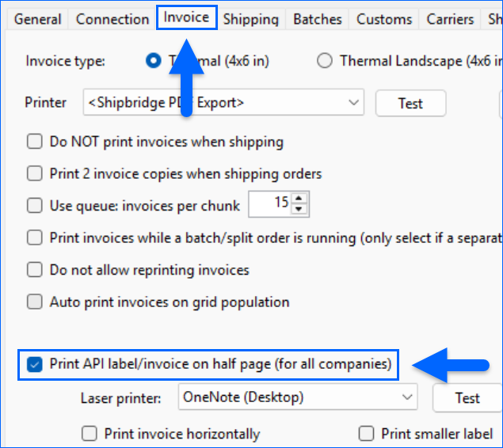Screen dimensions: 503x448
Task: Open the Laser printer dropdown
Action: click(407, 397)
